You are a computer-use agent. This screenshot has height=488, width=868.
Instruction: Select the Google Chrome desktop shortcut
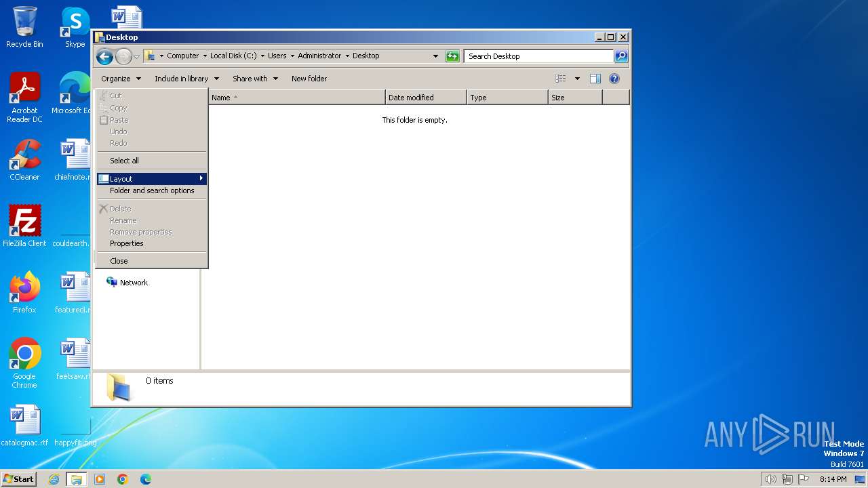click(x=24, y=363)
